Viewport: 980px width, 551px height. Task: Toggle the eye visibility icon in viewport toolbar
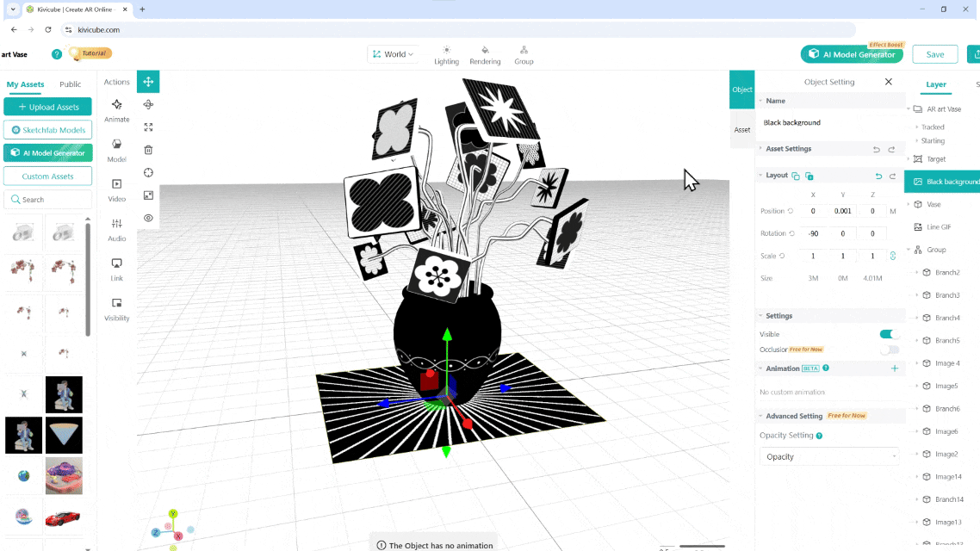148,218
